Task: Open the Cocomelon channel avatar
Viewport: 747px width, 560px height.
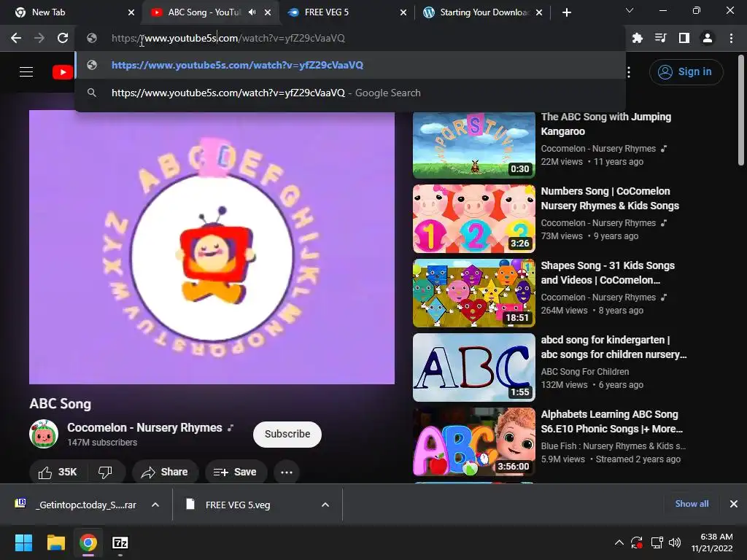Action: click(x=44, y=434)
